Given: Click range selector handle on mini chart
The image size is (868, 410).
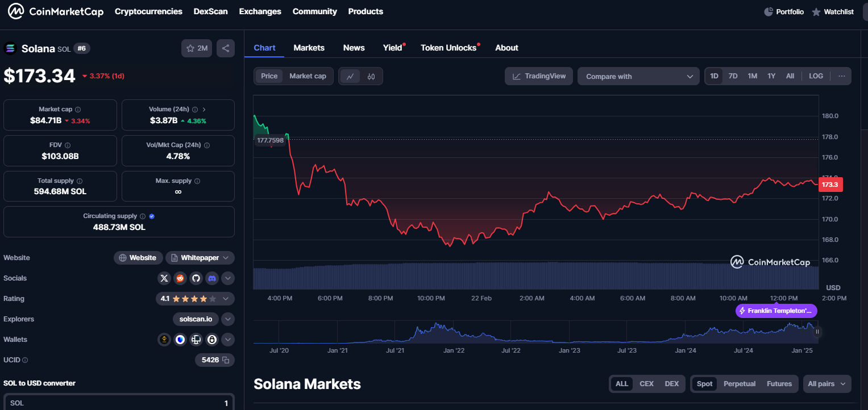Looking at the screenshot, I should pyautogui.click(x=817, y=332).
